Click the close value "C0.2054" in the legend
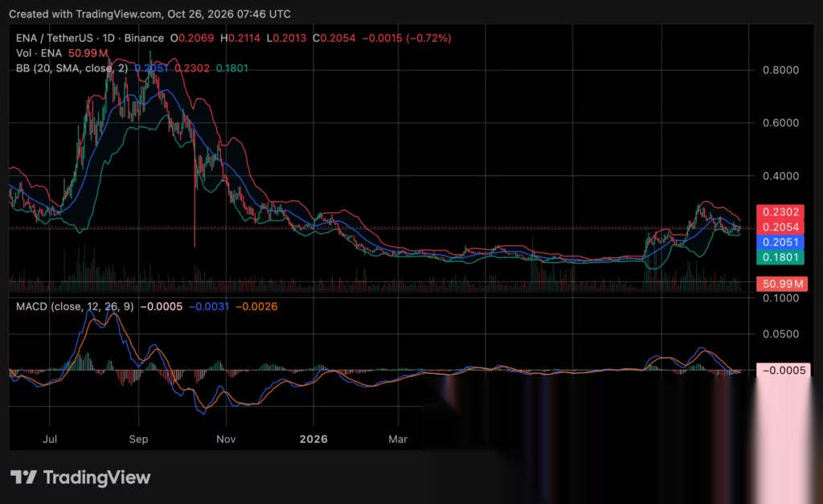 [334, 39]
